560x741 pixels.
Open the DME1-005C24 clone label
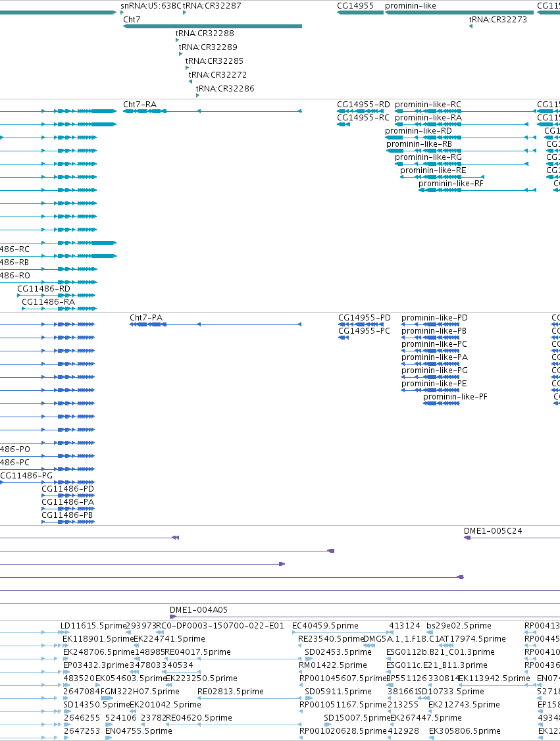[494, 530]
